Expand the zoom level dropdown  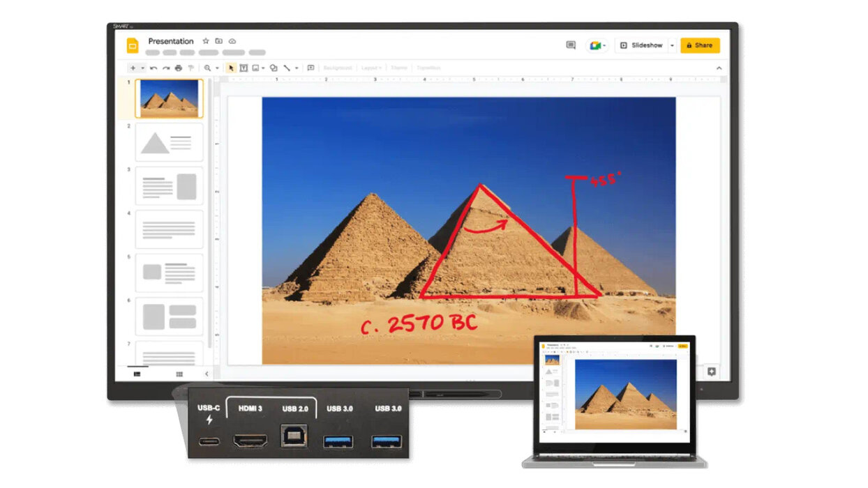pyautogui.click(x=217, y=68)
